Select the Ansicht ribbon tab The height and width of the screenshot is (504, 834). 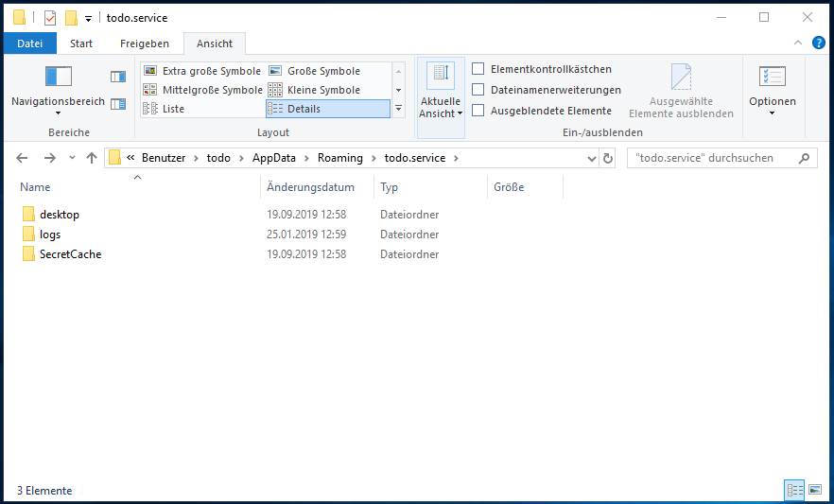[x=215, y=43]
